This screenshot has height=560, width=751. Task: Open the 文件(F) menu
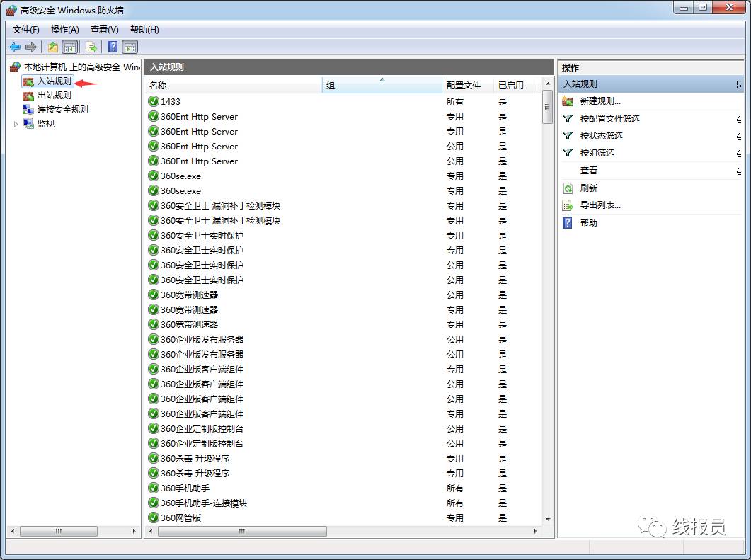(26, 30)
